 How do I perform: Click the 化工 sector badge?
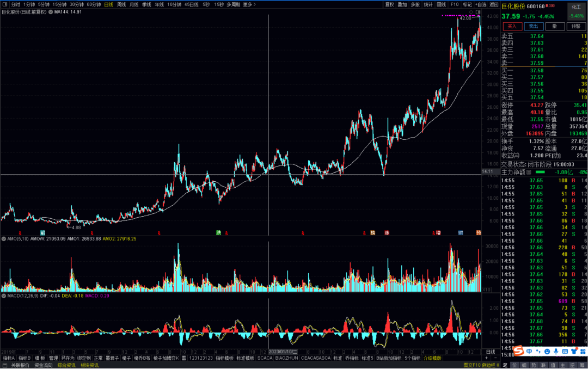(x=576, y=7)
